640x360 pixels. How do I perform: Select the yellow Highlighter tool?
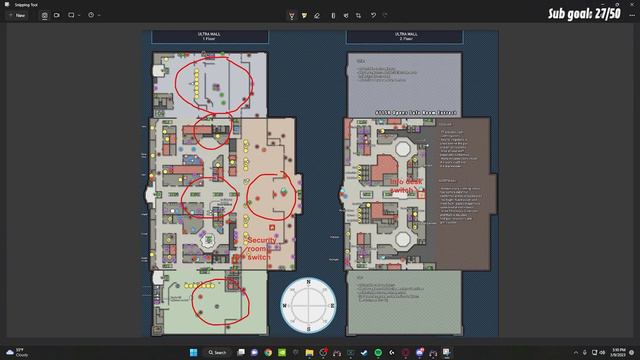[x=304, y=16]
